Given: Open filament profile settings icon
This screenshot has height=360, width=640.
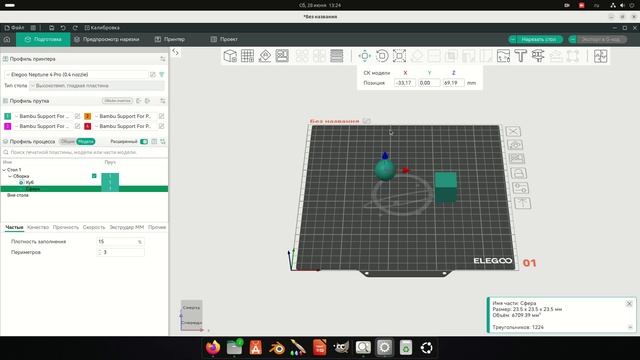Looking at the screenshot, I should pos(163,101).
